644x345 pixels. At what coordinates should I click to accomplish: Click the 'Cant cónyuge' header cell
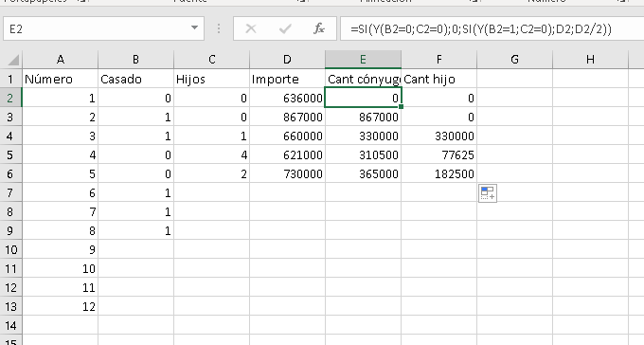tap(363, 79)
